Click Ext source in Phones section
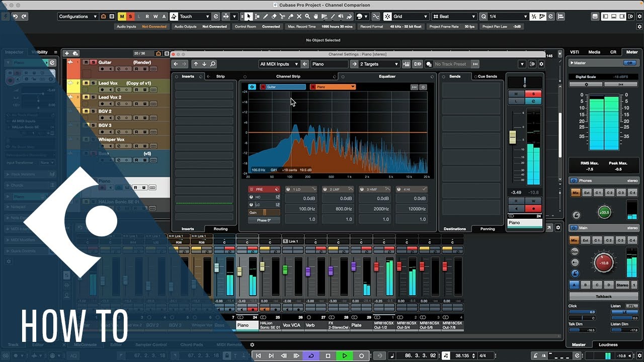The width and height of the screenshot is (644, 362). (587, 193)
